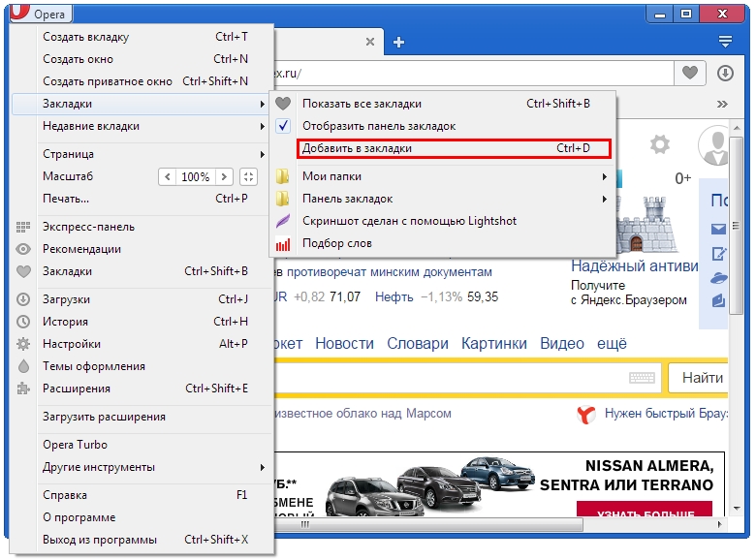Open Загрузить расширения menu entry
756x560 pixels.
pyautogui.click(x=142, y=417)
